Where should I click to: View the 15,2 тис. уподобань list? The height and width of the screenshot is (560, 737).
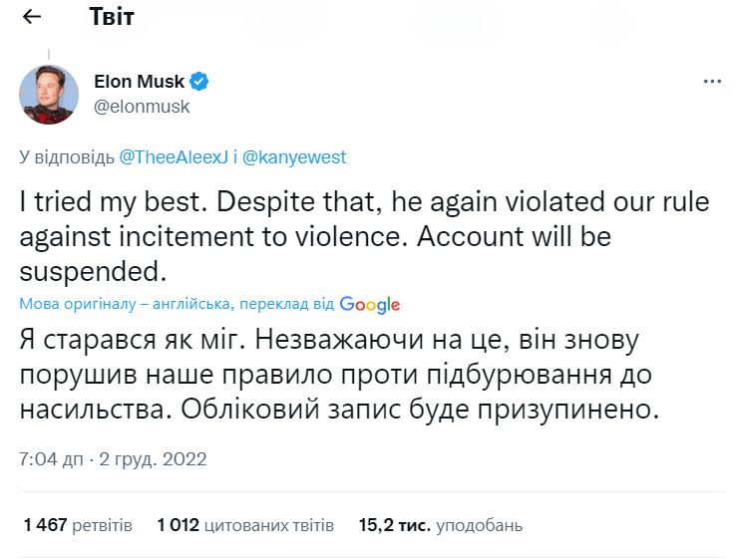click(x=440, y=525)
